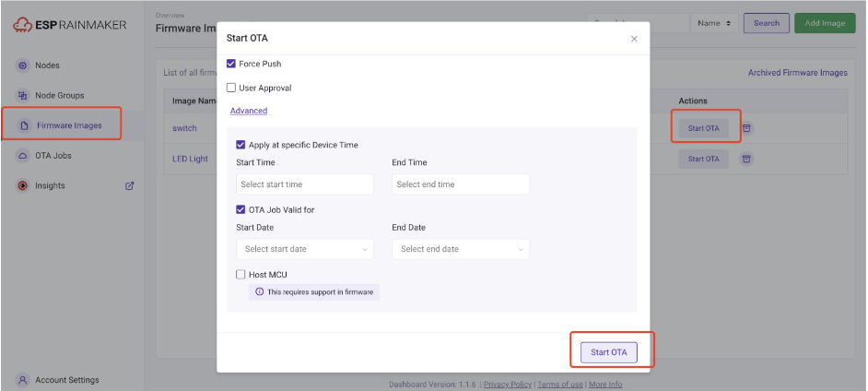Open the Name search filter dropdown
The image size is (868, 391).
[714, 23]
